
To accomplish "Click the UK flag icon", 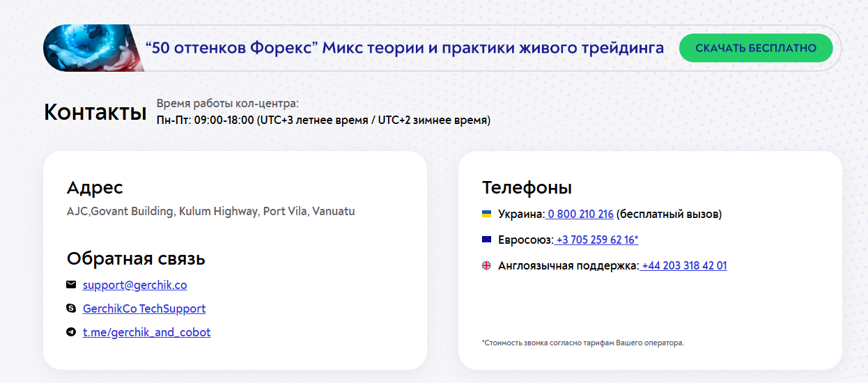I will pos(486,265).
